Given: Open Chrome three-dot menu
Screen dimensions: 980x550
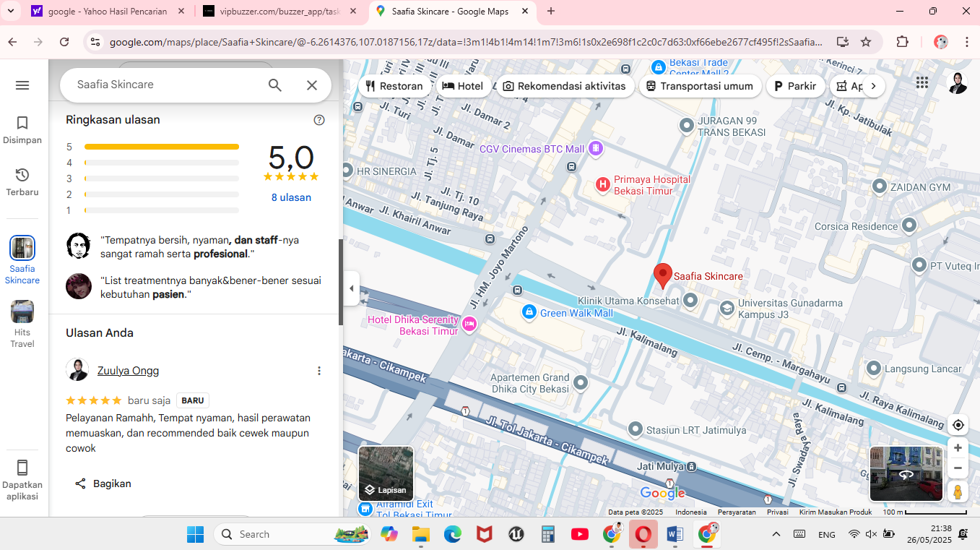Looking at the screenshot, I should tap(967, 42).
